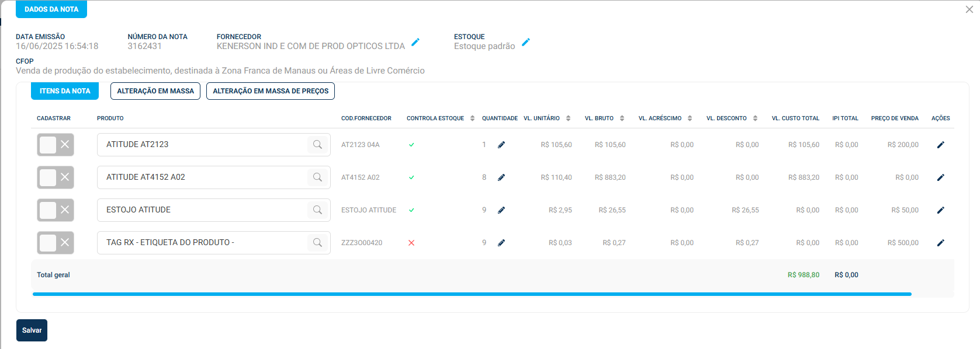Image resolution: width=980 pixels, height=349 pixels.
Task: Toggle cadastrar switch for TAG RX item
Action: [x=56, y=243]
